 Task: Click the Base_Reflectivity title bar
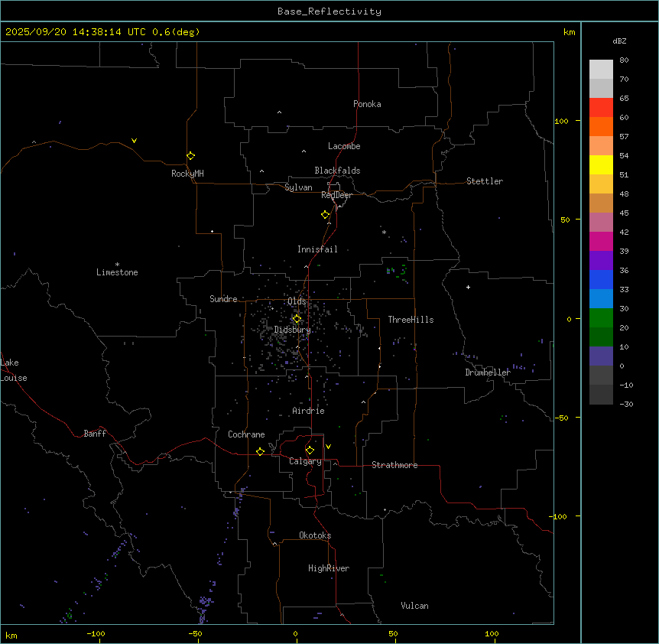click(329, 11)
